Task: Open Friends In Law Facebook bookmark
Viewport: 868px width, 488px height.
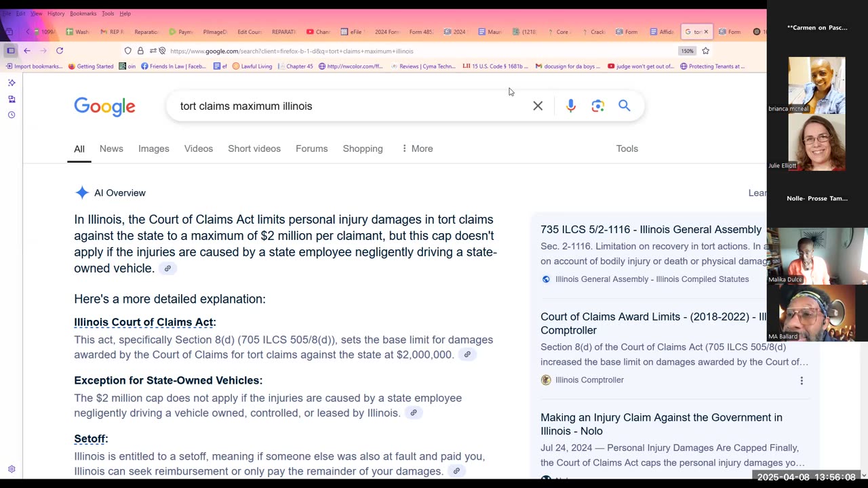Action: coord(174,66)
